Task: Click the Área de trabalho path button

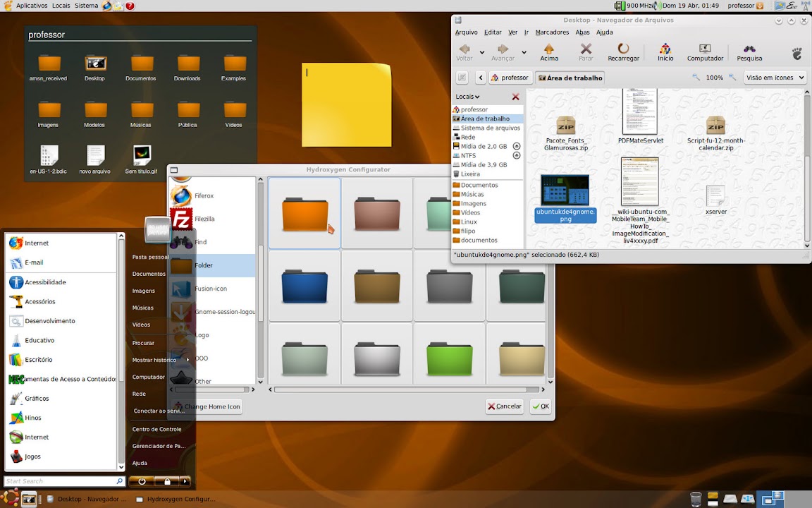Action: point(570,78)
